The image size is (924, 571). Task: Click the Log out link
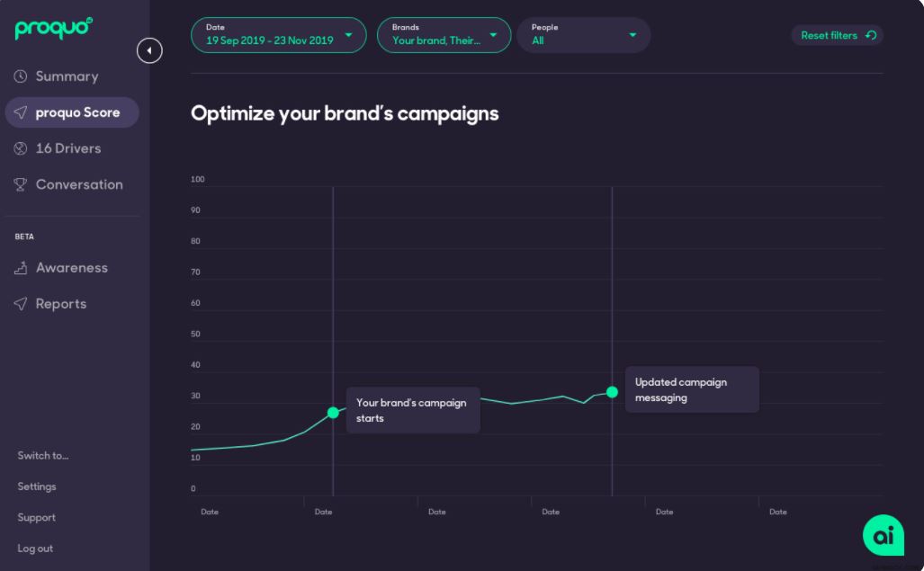pos(35,549)
